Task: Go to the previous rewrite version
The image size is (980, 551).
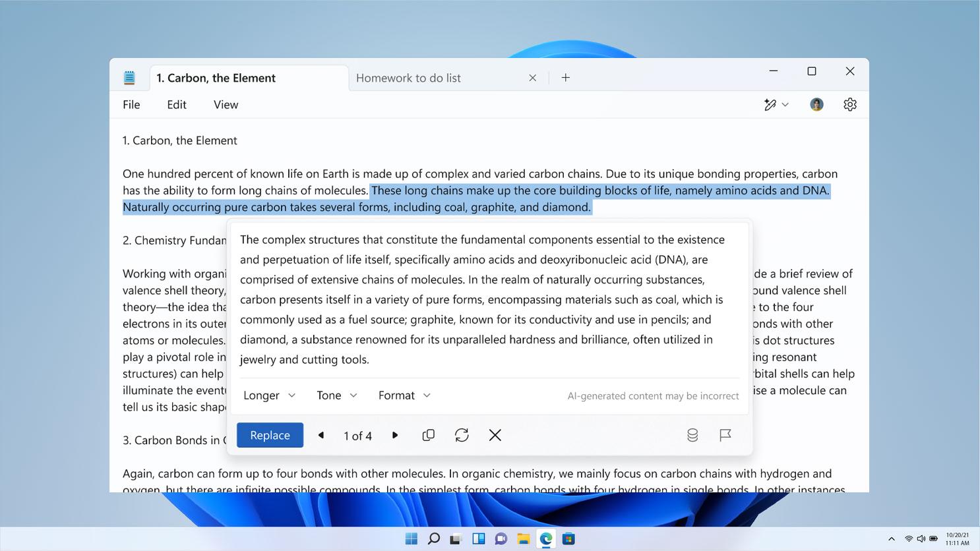Action: coord(321,435)
